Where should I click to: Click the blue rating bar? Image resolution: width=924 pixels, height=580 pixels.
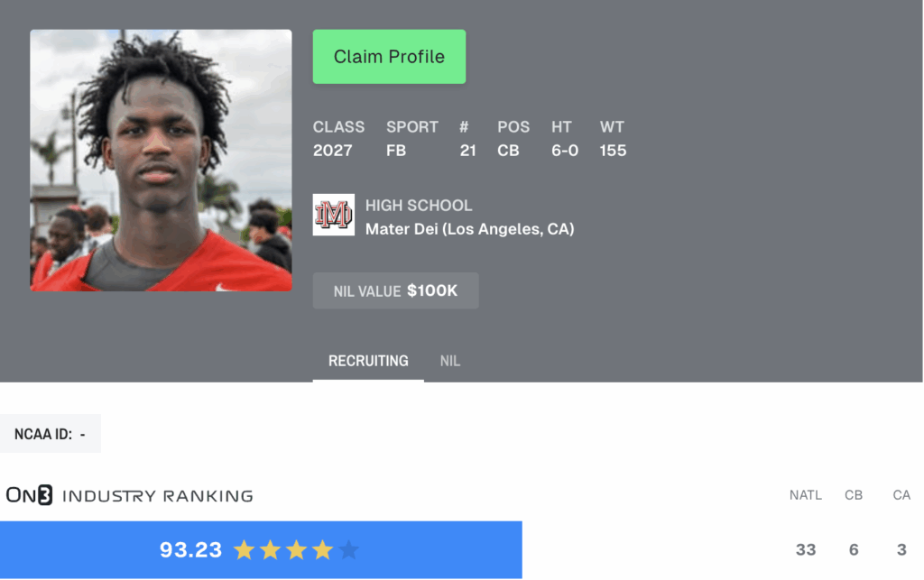[x=261, y=550]
